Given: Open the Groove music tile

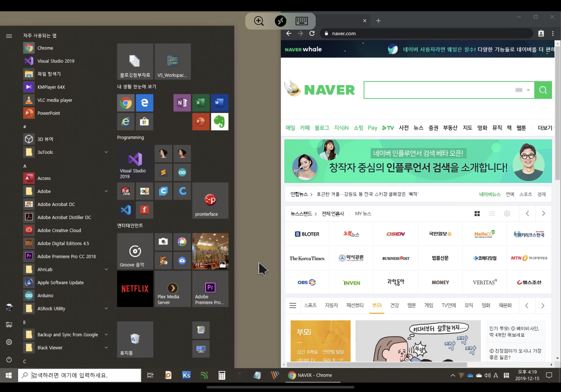Looking at the screenshot, I should pos(135,251).
